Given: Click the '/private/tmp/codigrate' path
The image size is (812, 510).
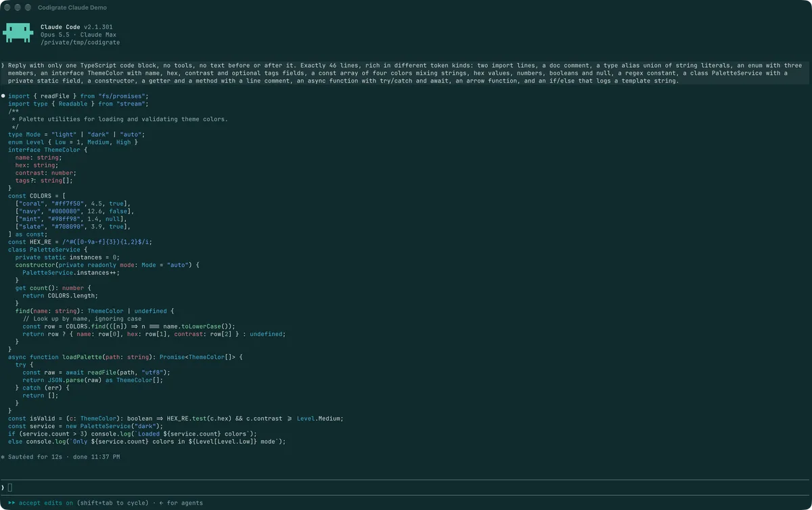Looking at the screenshot, I should click(80, 43).
